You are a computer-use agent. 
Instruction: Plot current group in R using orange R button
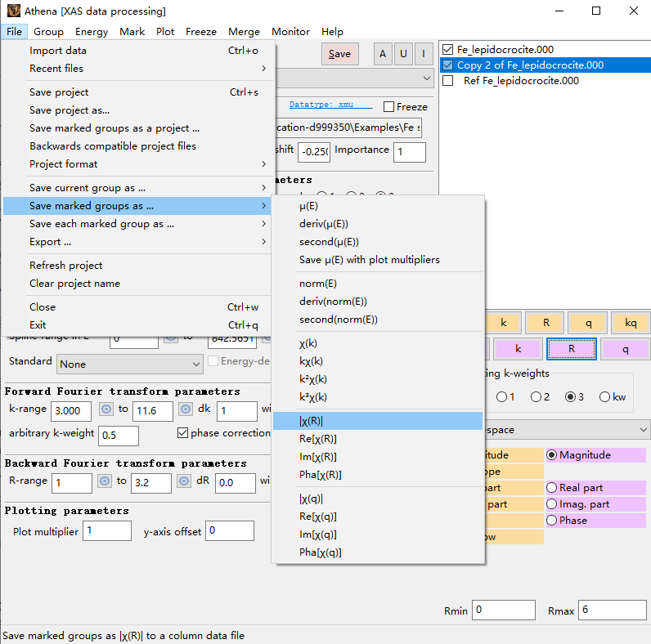546,324
